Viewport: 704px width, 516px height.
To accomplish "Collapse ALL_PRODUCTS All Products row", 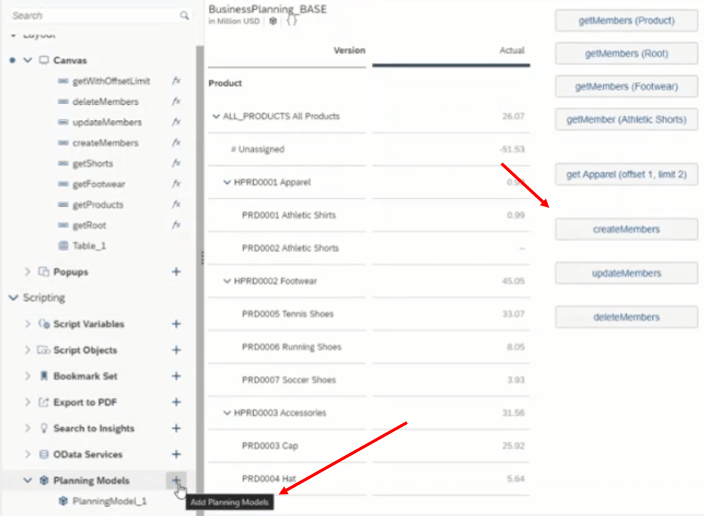I will (x=217, y=116).
